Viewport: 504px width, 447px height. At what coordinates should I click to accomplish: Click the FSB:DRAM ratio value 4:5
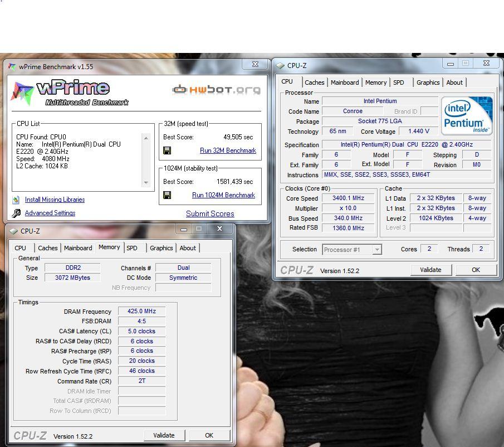point(142,321)
